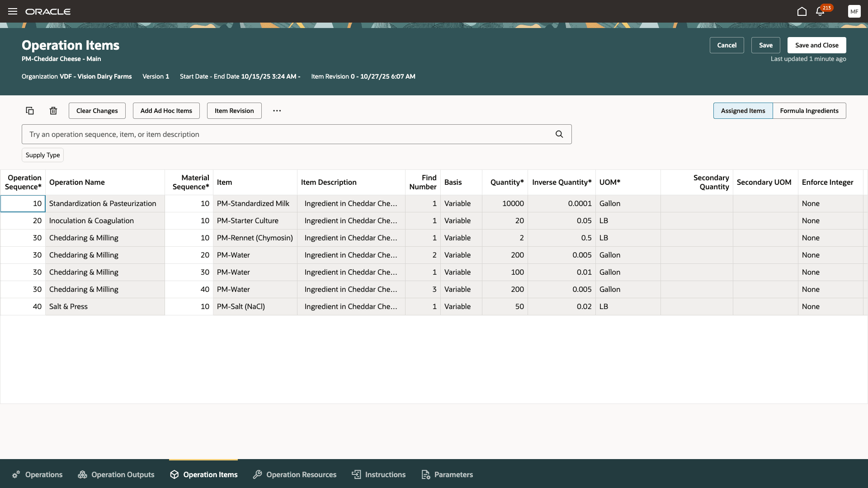Click the delete trash icon

tap(53, 111)
